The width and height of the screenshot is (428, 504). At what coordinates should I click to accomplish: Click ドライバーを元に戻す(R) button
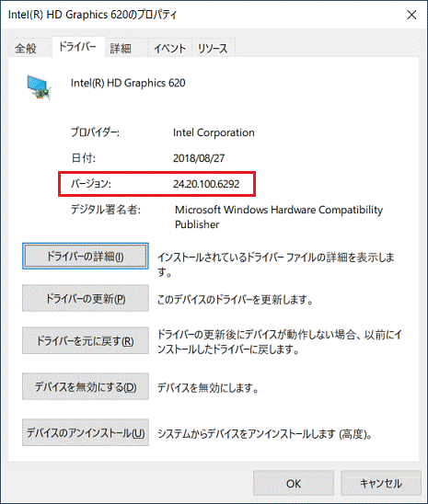86,340
